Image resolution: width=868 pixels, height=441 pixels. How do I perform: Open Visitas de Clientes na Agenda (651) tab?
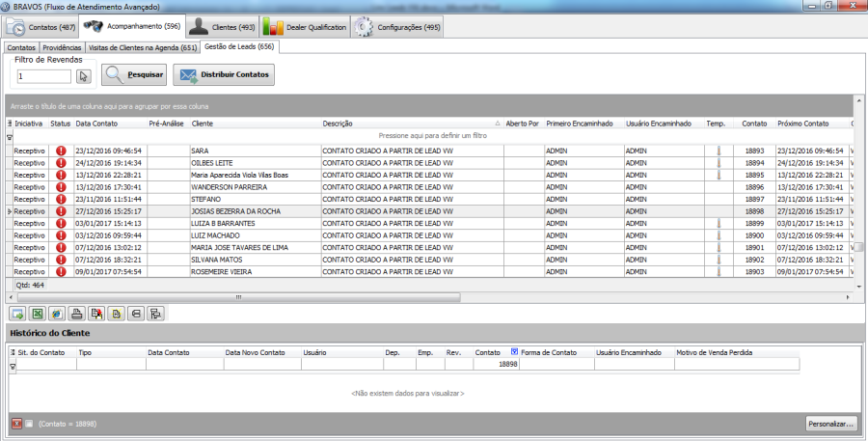point(143,47)
